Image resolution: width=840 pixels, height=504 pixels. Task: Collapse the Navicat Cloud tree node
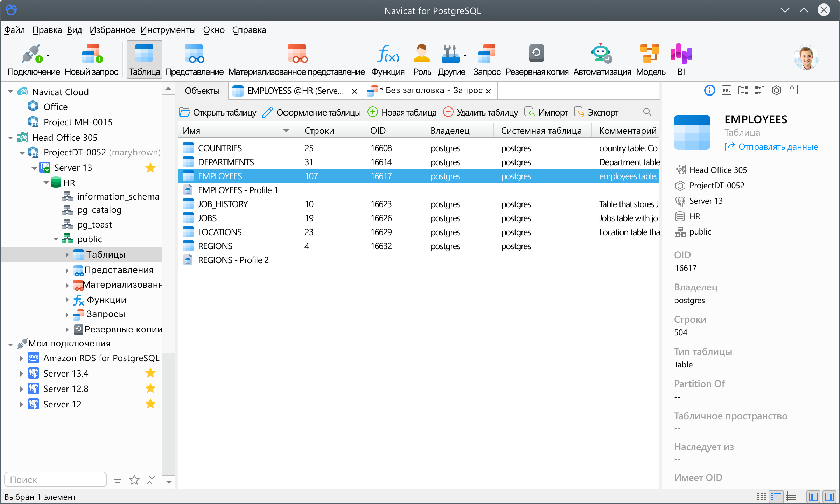pyautogui.click(x=10, y=92)
